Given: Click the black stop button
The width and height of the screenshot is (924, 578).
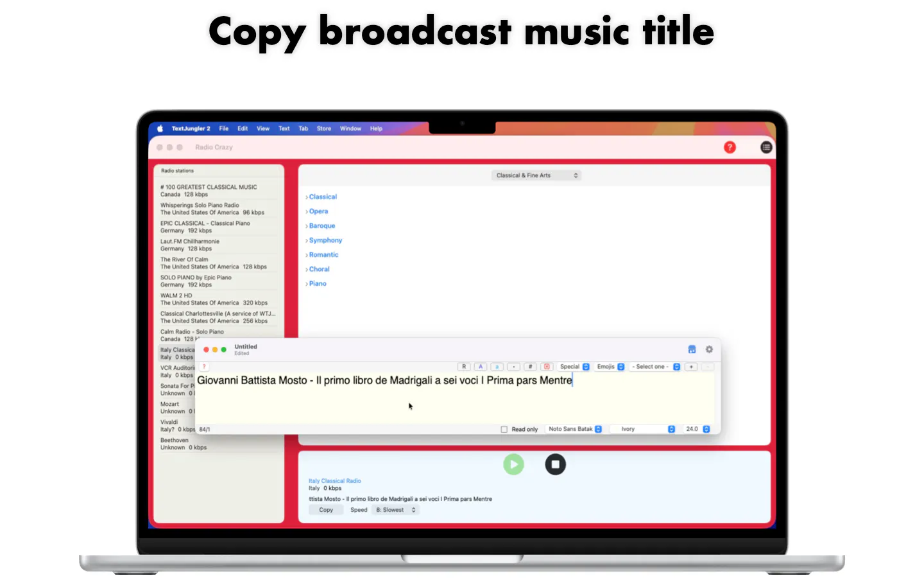Looking at the screenshot, I should point(556,464).
